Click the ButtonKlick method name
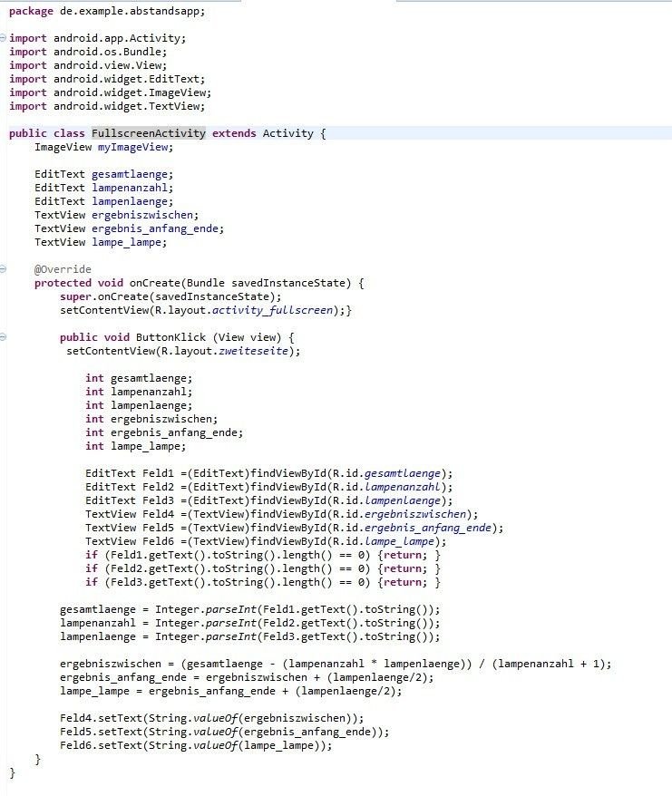Screen dimensions: 672x796 [170, 337]
